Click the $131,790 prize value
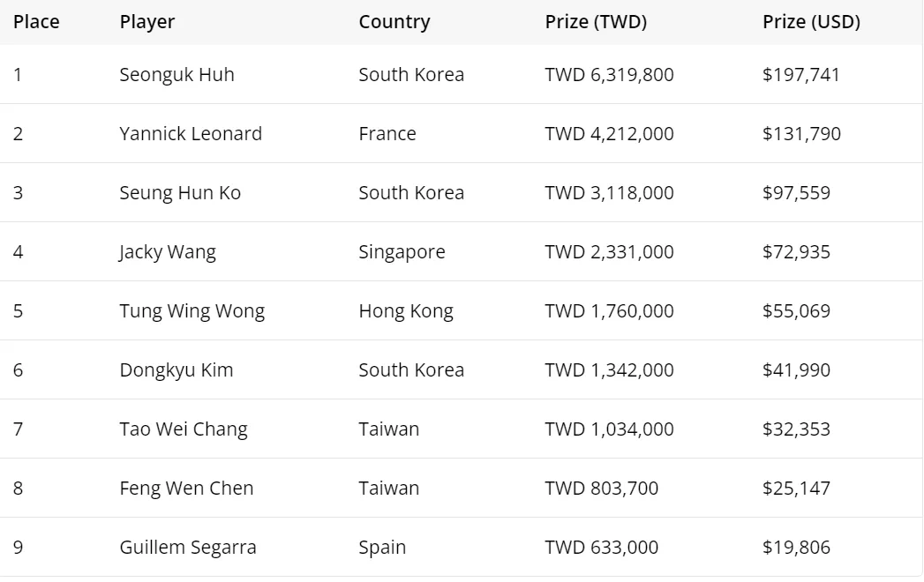 click(x=801, y=134)
